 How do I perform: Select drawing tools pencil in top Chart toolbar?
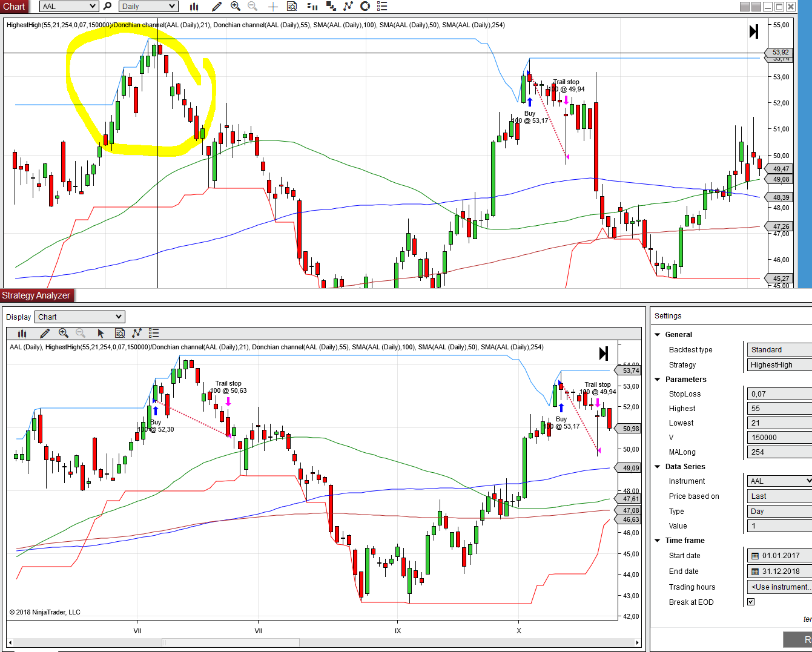pos(217,6)
